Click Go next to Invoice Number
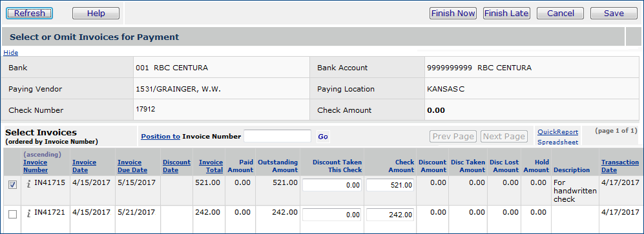644x234 pixels. [x=323, y=137]
